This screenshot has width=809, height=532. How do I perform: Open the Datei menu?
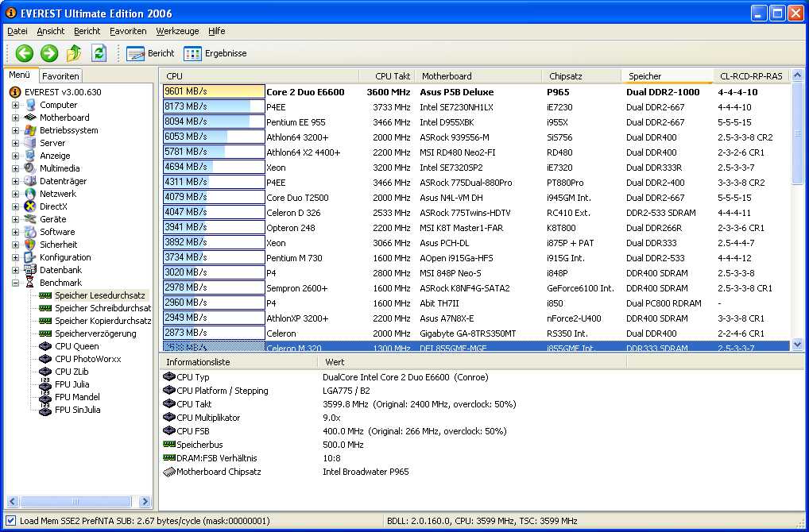pyautogui.click(x=17, y=31)
